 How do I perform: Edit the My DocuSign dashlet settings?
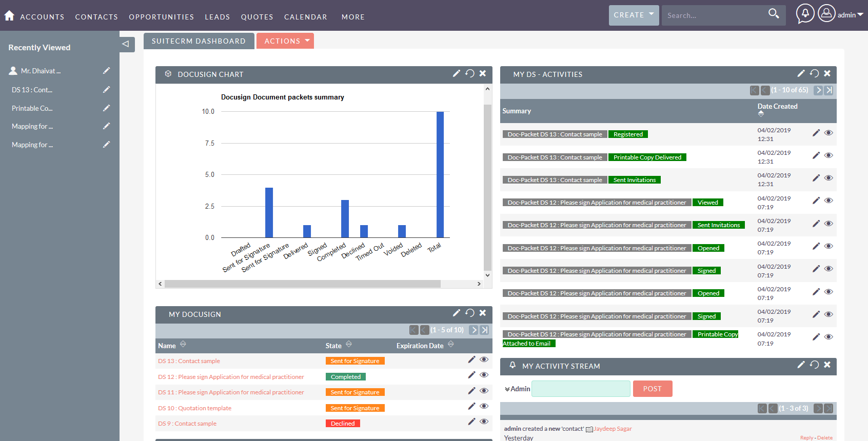(x=456, y=313)
